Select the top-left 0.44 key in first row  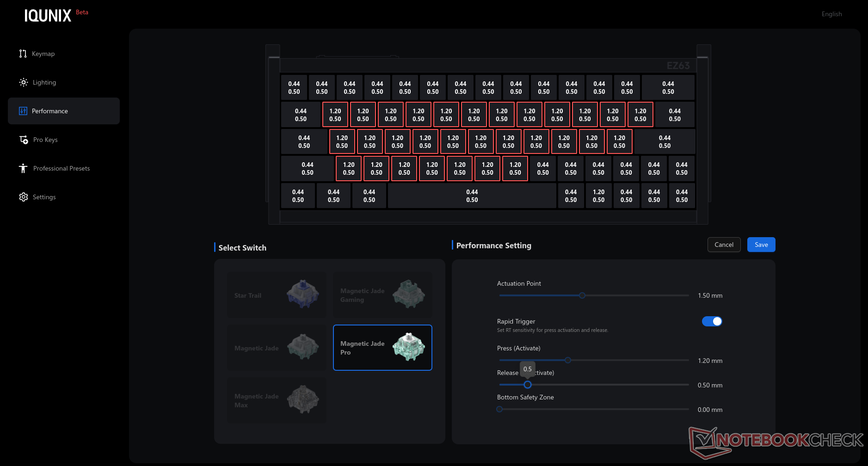pos(294,87)
